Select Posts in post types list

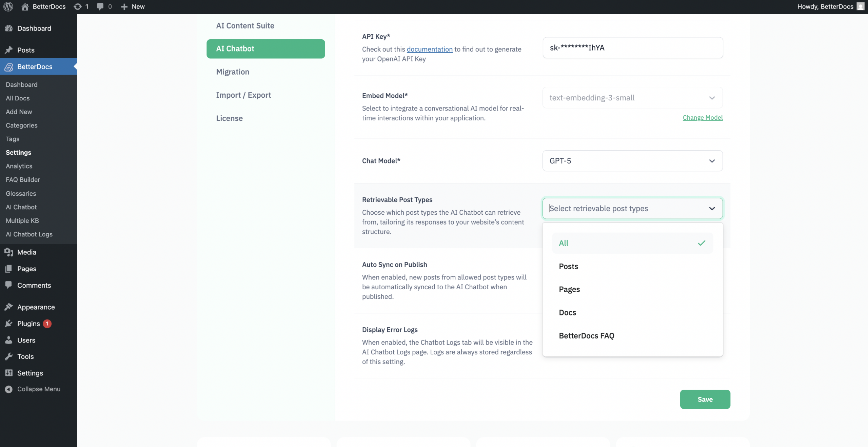pyautogui.click(x=632, y=266)
